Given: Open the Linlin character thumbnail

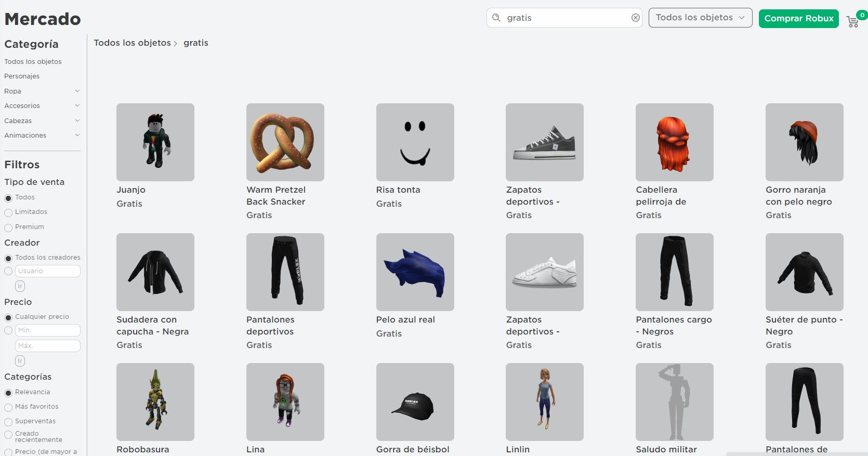Looking at the screenshot, I should (x=545, y=402).
